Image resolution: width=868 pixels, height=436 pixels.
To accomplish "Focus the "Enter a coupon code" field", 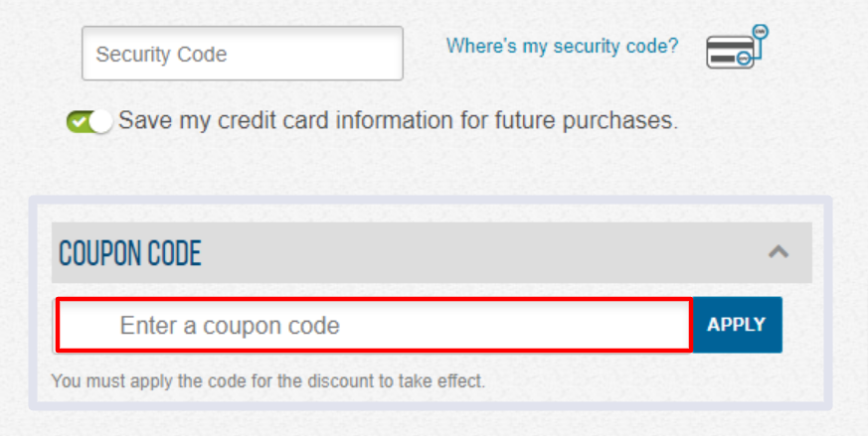I will click(x=373, y=325).
